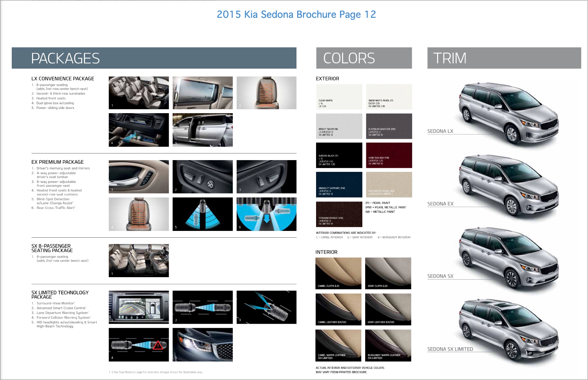Viewport: 588px width, 380px height.
Task: Click 'Forward Collision Warning System' list item
Action: [64, 317]
